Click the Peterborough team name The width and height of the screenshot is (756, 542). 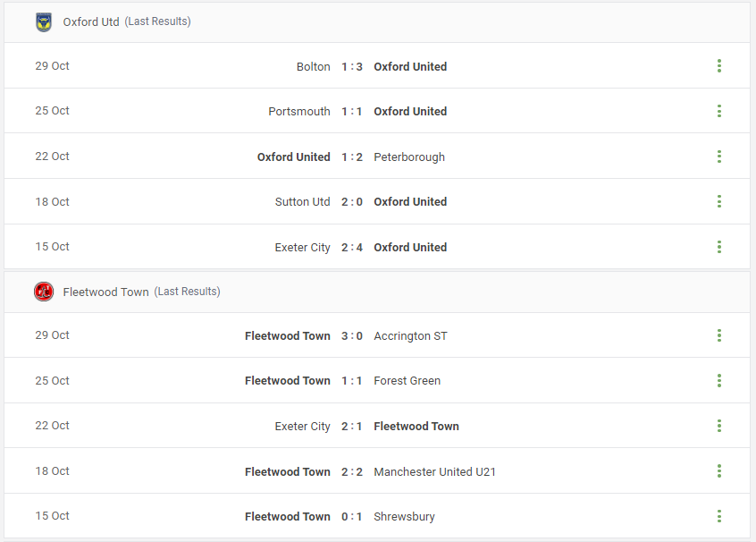point(409,157)
